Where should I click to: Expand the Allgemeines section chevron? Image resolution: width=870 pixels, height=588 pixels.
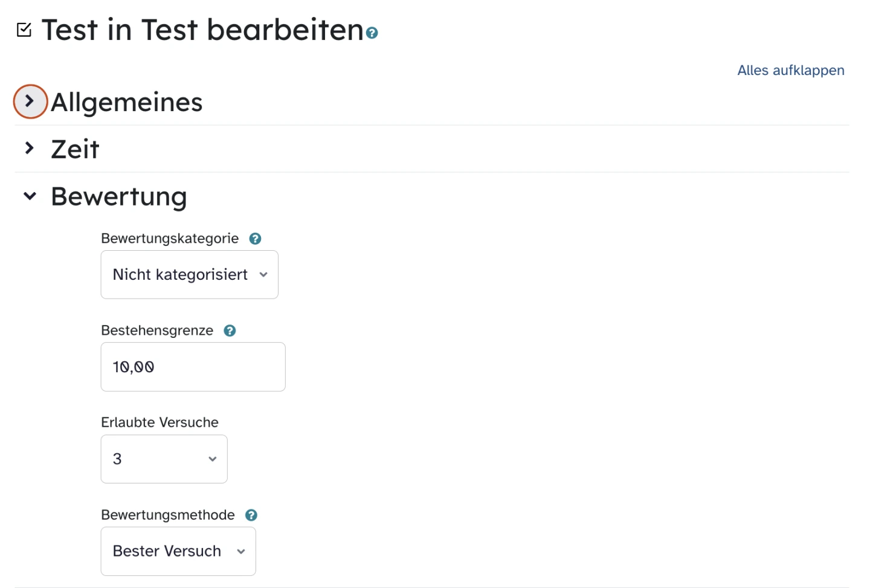30,102
